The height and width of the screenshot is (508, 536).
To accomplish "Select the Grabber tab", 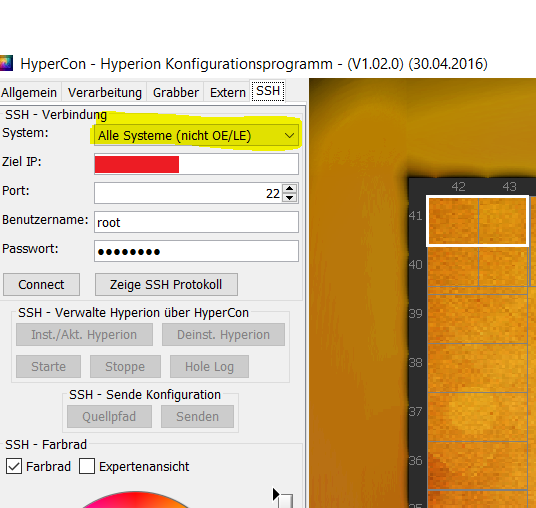I will click(x=176, y=92).
